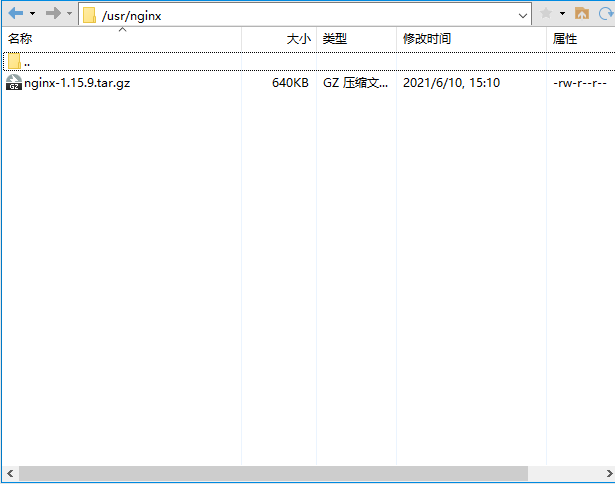Click the horizontal scrollbar thumb

point(273,473)
